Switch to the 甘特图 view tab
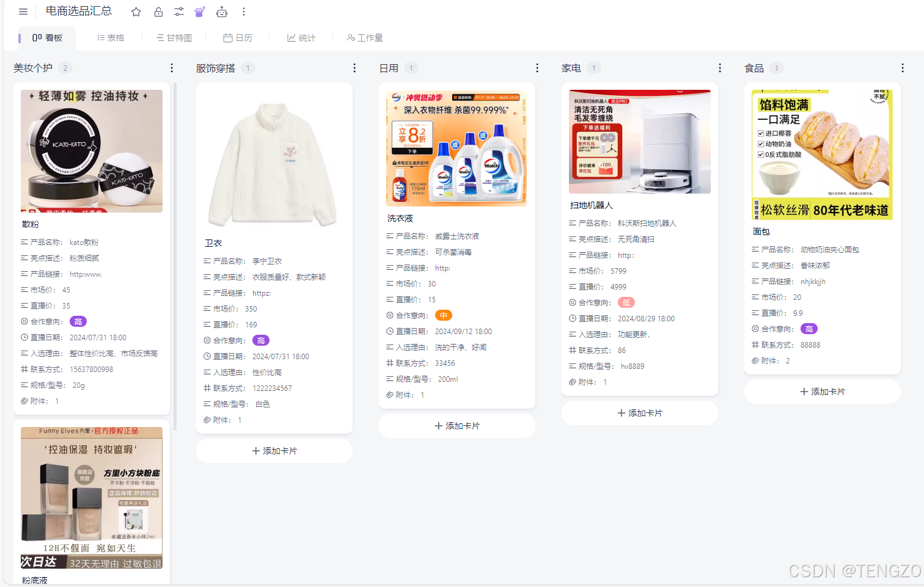Viewport: 924px width, 587px height. (174, 38)
